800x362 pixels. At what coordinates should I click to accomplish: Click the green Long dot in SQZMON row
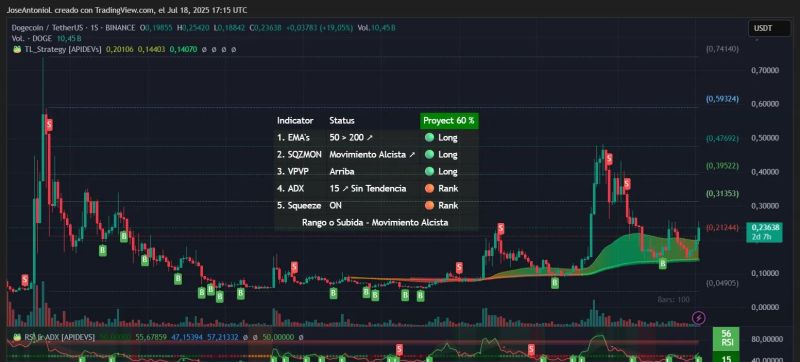(x=430, y=154)
